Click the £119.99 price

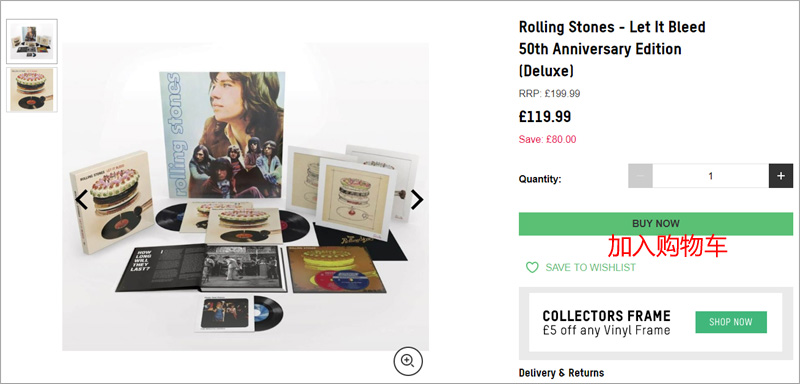[x=544, y=117]
